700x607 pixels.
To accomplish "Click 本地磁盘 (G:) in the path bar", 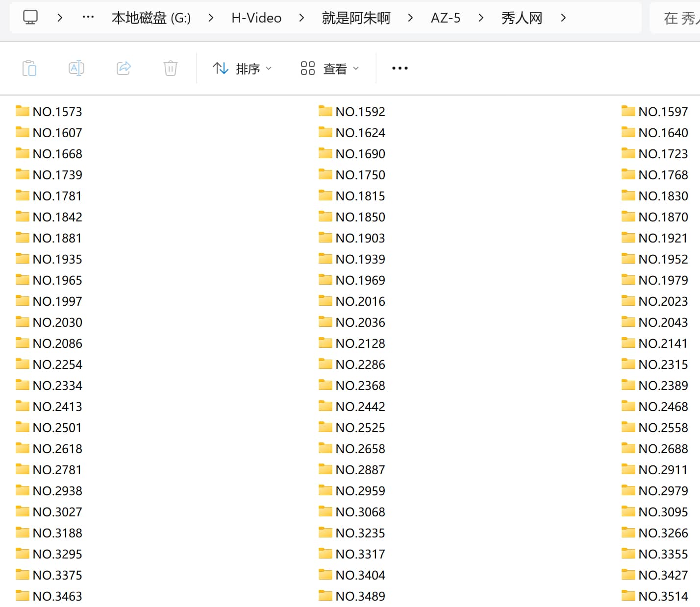I will coord(151,17).
